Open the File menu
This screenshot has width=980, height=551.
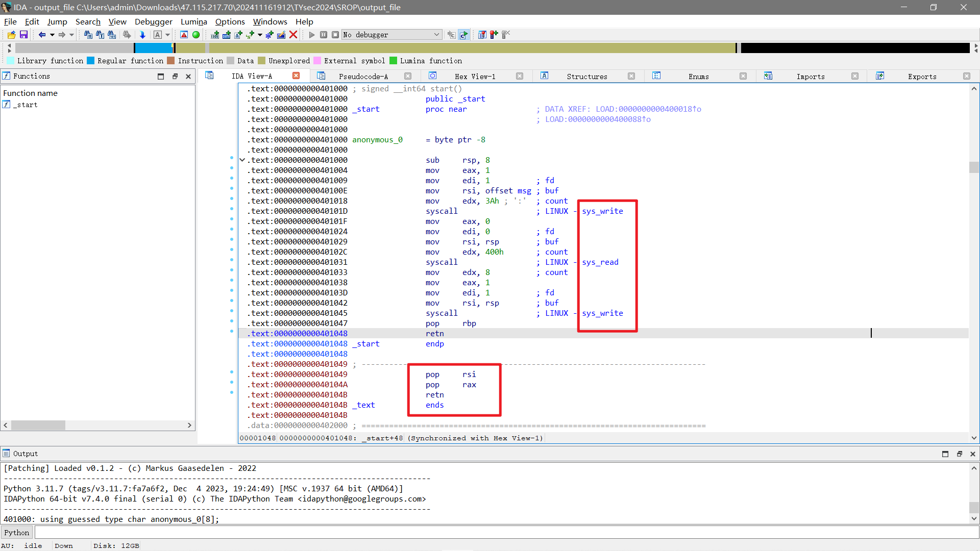10,21
